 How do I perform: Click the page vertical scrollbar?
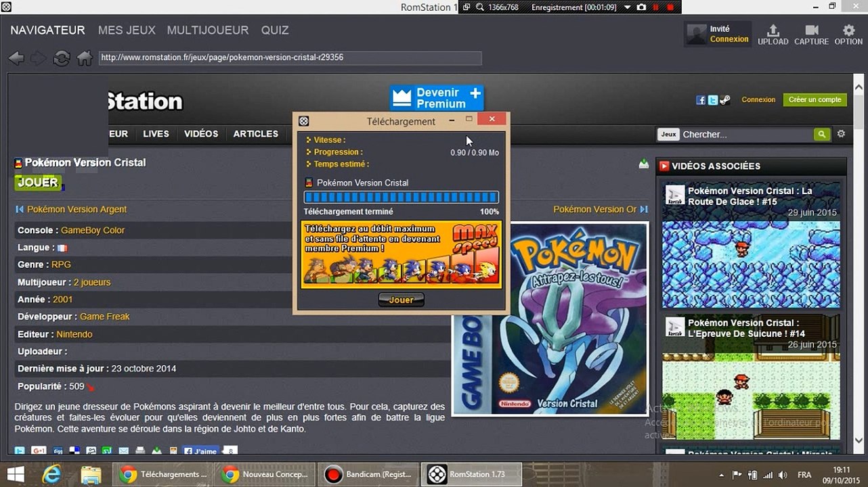[x=858, y=264]
